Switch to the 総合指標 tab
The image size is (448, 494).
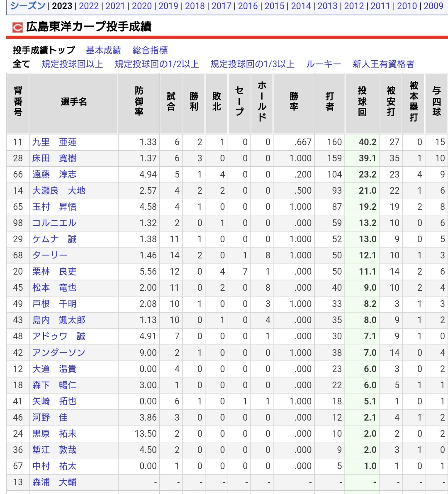[150, 50]
